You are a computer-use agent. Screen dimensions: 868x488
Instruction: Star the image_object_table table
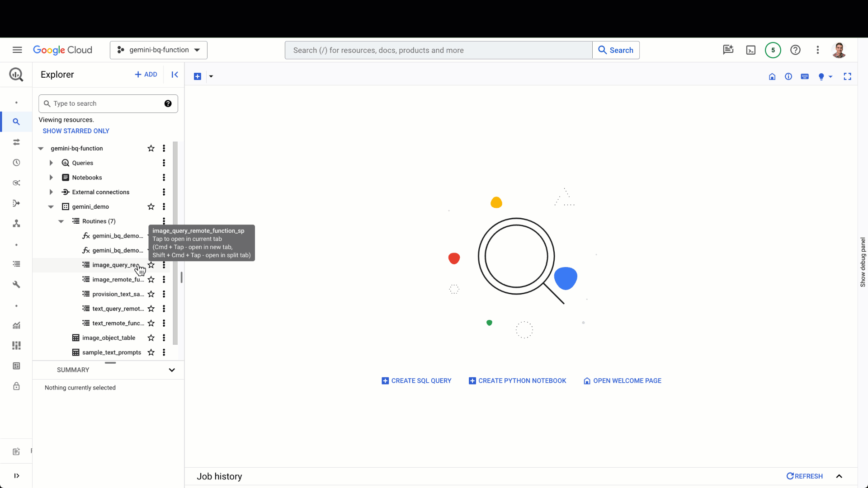click(151, 338)
